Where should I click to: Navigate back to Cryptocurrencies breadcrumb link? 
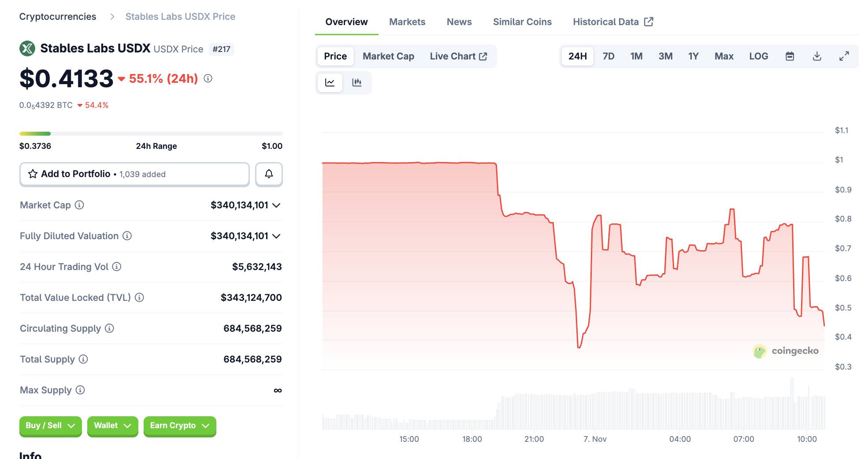click(x=58, y=16)
